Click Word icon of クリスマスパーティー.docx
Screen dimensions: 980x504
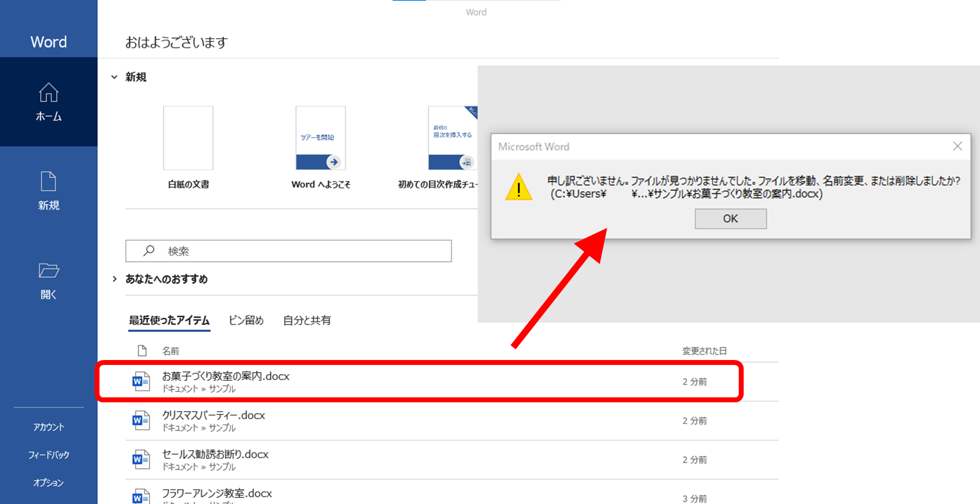(x=141, y=420)
